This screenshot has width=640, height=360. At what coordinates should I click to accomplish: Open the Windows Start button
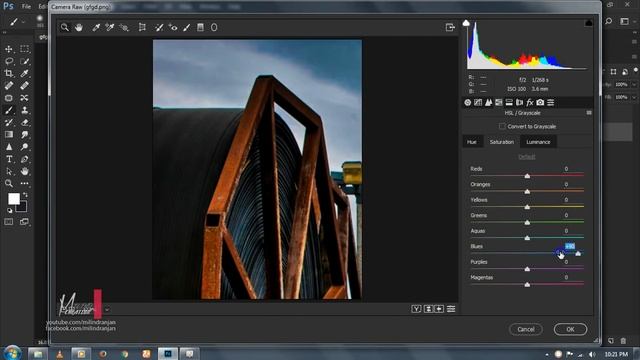(x=12, y=353)
